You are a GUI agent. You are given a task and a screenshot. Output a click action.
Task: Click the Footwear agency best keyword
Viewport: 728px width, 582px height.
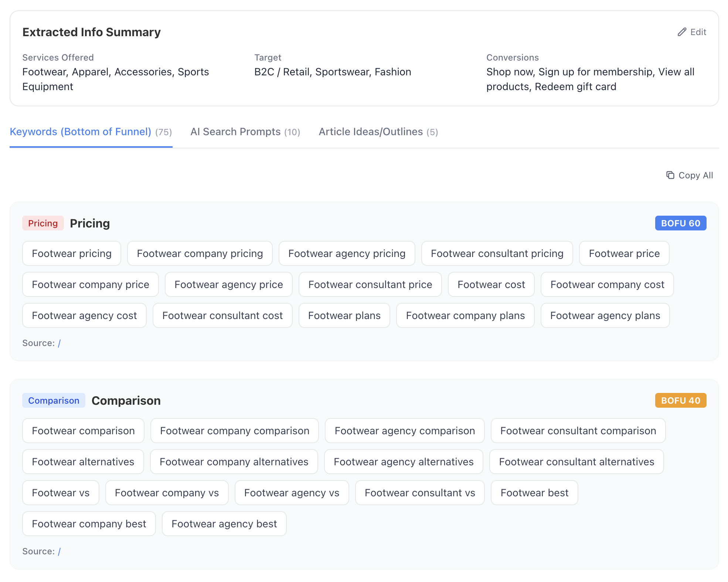click(x=224, y=524)
